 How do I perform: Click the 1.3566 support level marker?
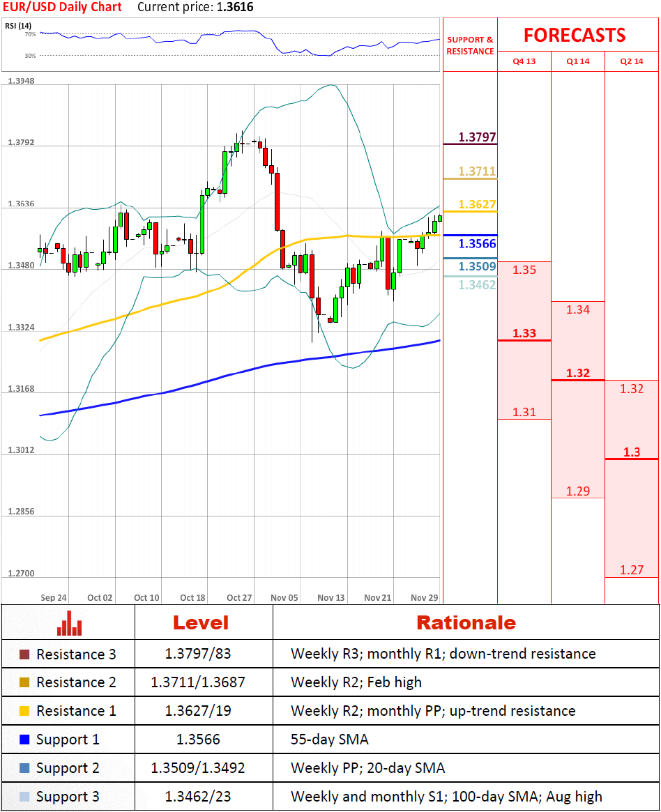click(477, 243)
